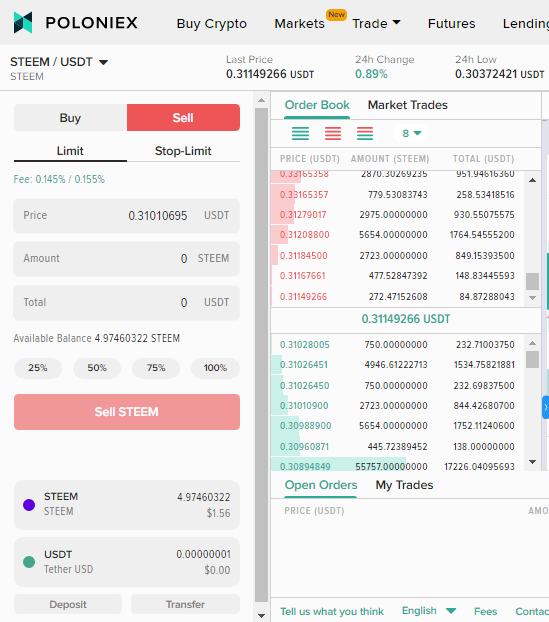This screenshot has height=622, width=549.
Task: Select bid price 0.30988900
Action: point(305,426)
